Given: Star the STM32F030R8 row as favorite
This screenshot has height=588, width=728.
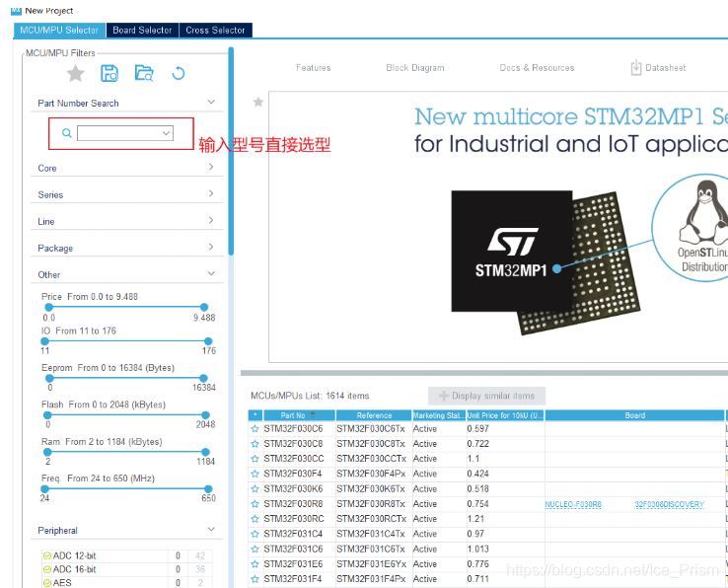Looking at the screenshot, I should [255, 504].
